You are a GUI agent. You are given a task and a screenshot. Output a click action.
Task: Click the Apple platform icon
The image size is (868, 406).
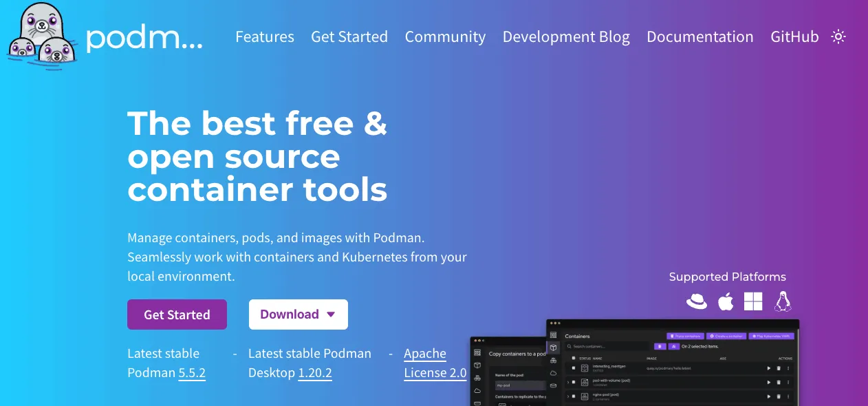(x=726, y=301)
